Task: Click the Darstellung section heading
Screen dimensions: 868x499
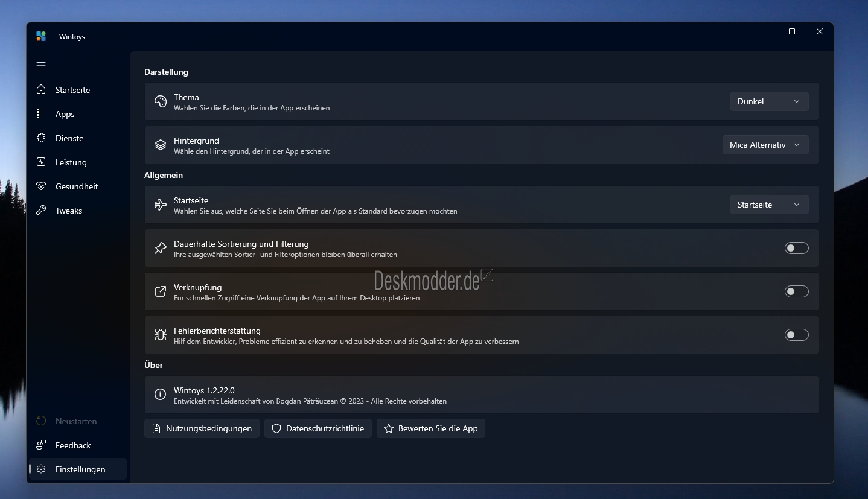Action: 166,72
